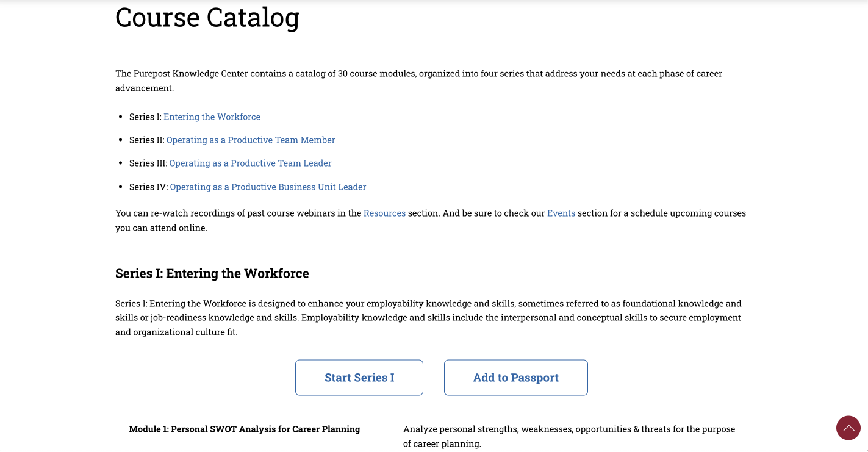The height and width of the screenshot is (452, 868).
Task: Click the catalog introduction paragraph
Action: tap(418, 80)
